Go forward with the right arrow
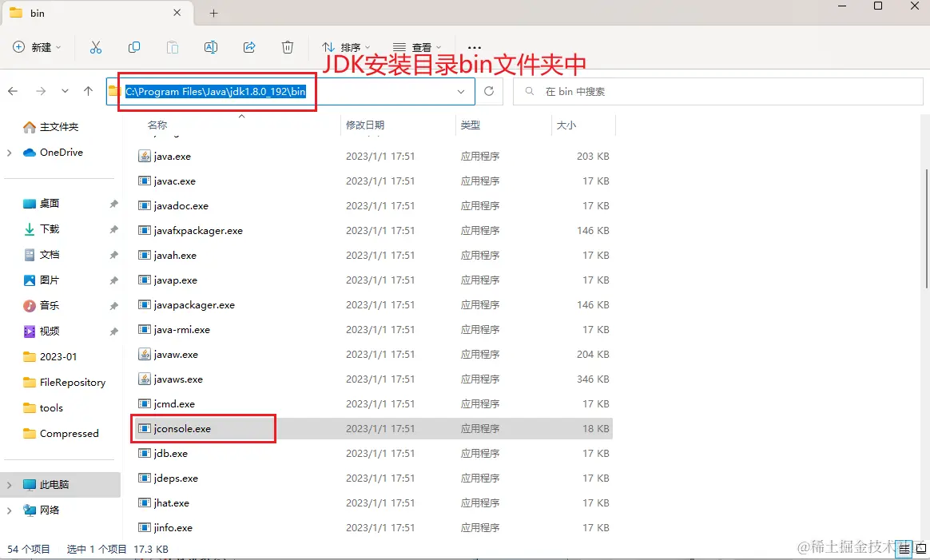 click(x=40, y=91)
